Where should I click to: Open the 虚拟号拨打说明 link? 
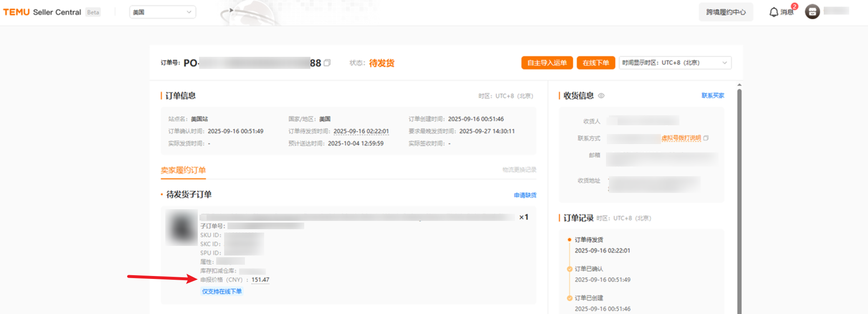[681, 138]
